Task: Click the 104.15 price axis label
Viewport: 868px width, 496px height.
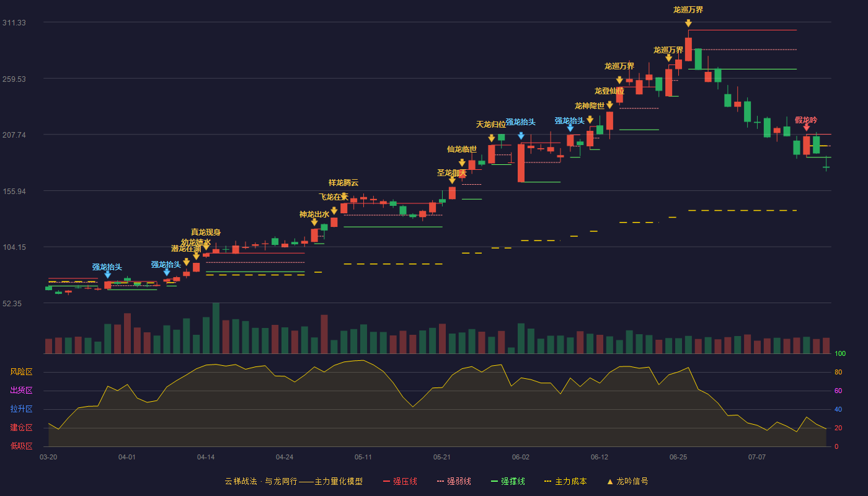Action: pyautogui.click(x=14, y=247)
